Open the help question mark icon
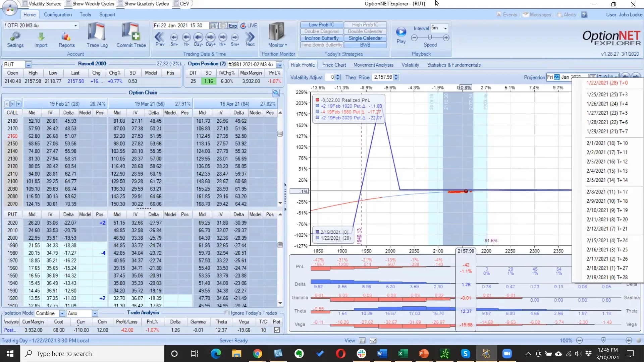This screenshot has height=362, width=644. pos(584,15)
